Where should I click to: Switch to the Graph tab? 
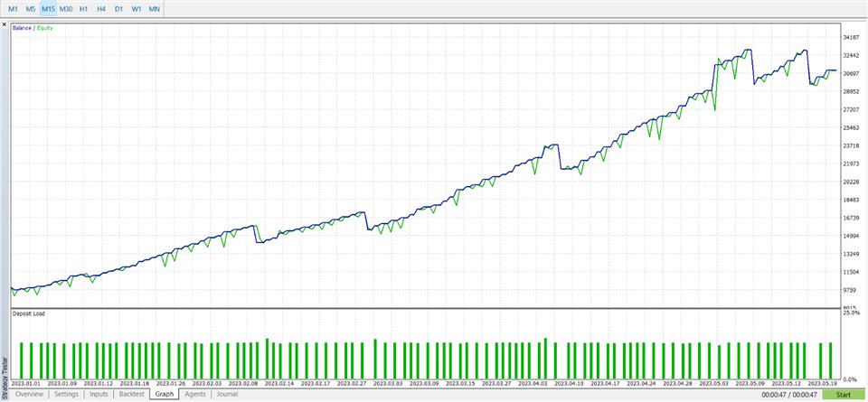click(165, 394)
